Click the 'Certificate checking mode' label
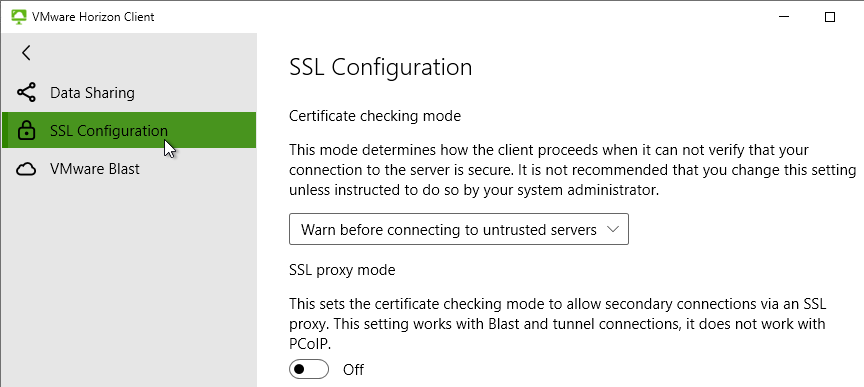The width and height of the screenshot is (864, 387). [375, 116]
